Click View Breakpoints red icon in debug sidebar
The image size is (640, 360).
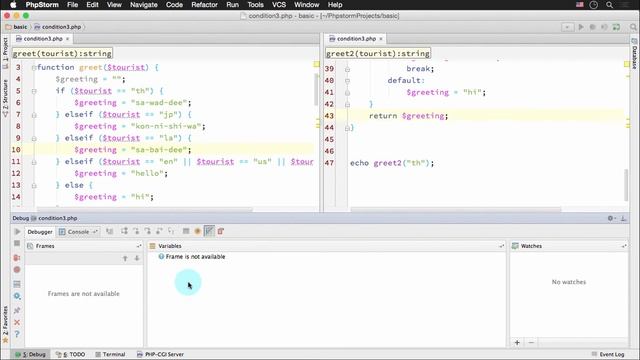click(x=17, y=258)
